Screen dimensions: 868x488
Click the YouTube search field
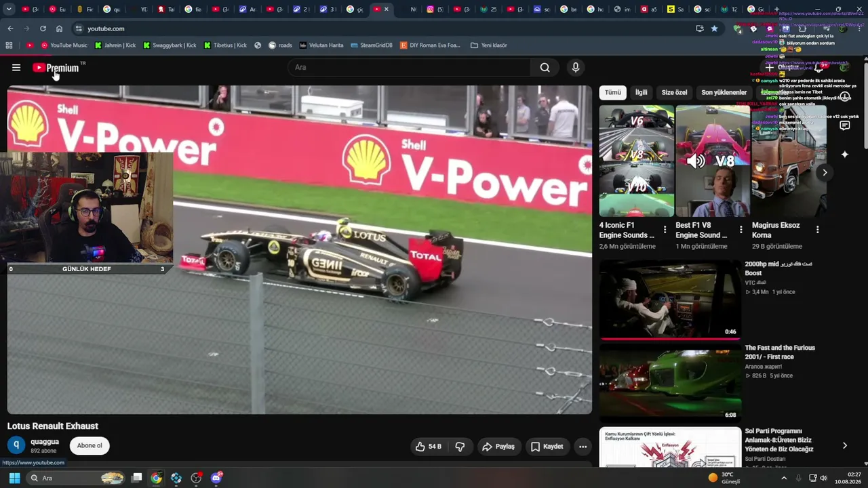tap(409, 68)
